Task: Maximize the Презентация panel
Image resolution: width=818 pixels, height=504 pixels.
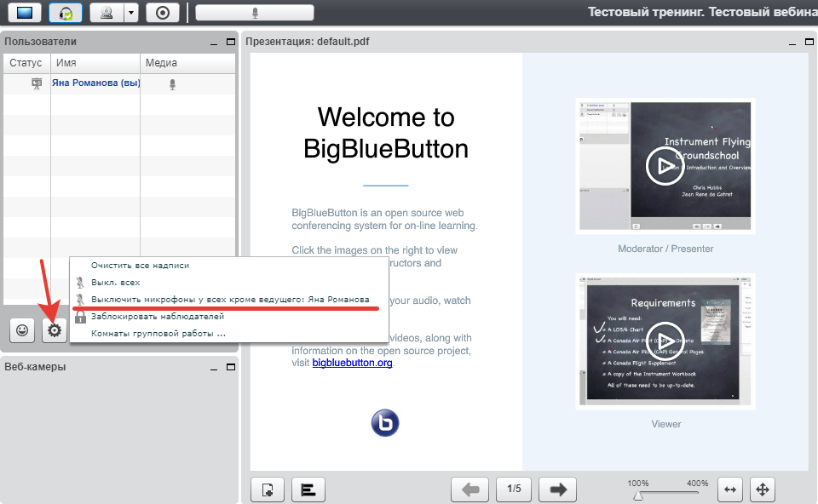Action: (809, 42)
